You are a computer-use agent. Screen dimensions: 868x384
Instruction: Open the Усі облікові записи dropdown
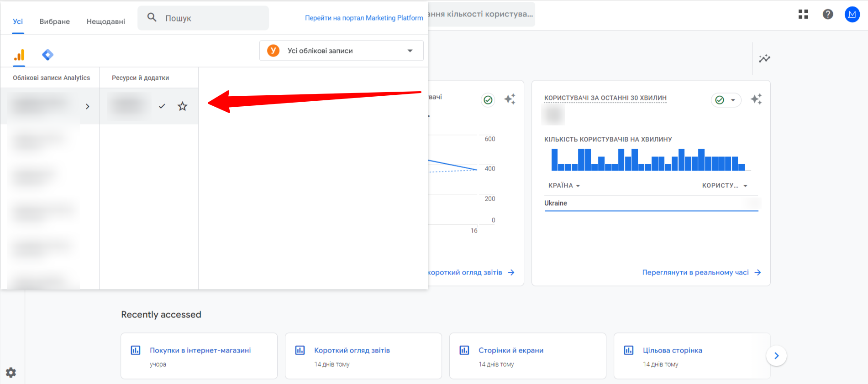pyautogui.click(x=342, y=51)
